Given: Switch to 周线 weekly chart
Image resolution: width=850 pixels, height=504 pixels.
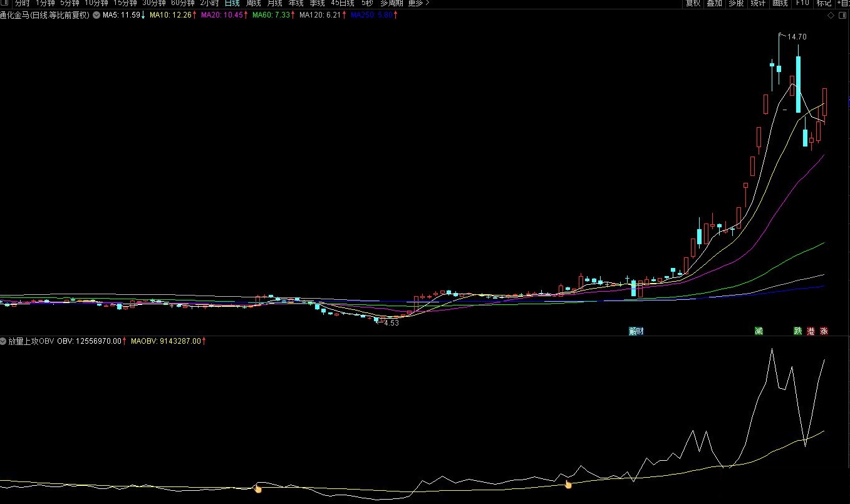Looking at the screenshot, I should tap(254, 3).
